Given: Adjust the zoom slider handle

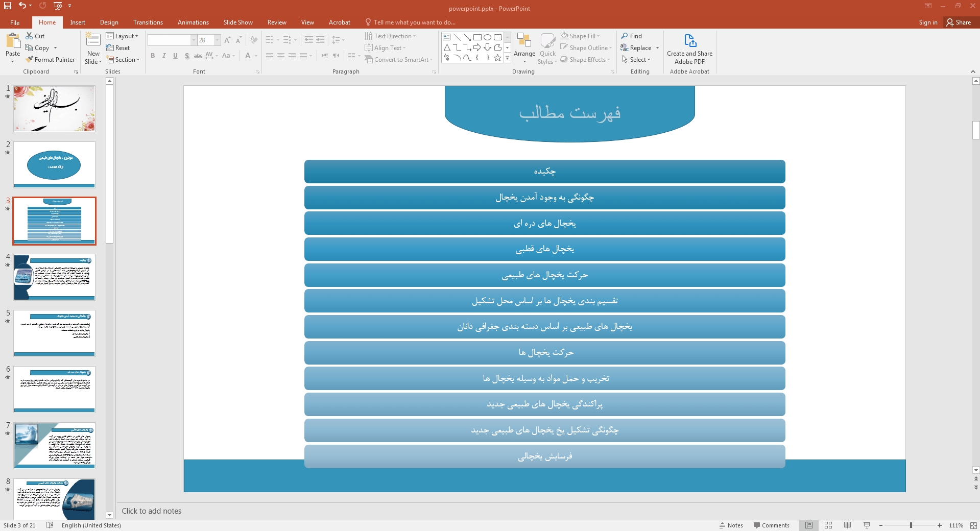Looking at the screenshot, I should (911, 525).
